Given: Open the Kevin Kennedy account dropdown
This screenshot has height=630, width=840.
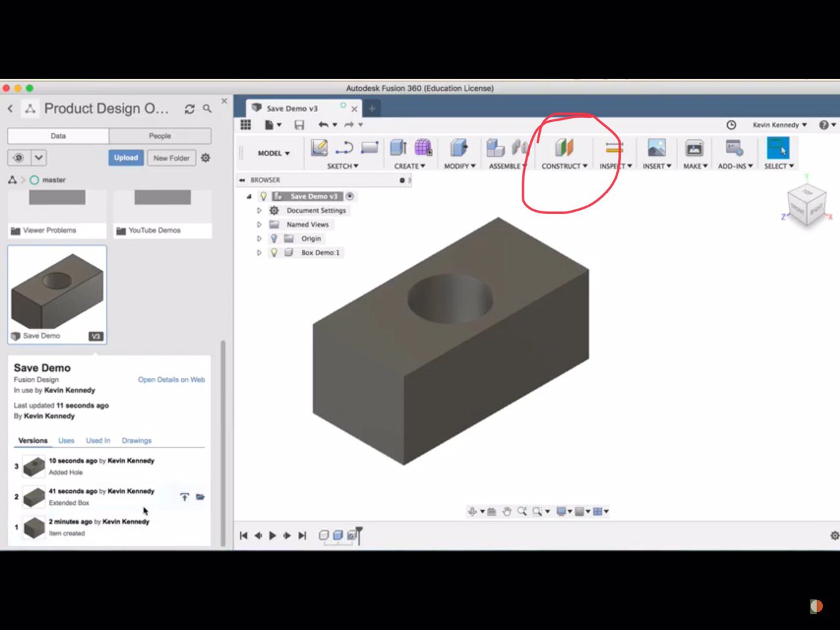Looking at the screenshot, I should (x=780, y=125).
